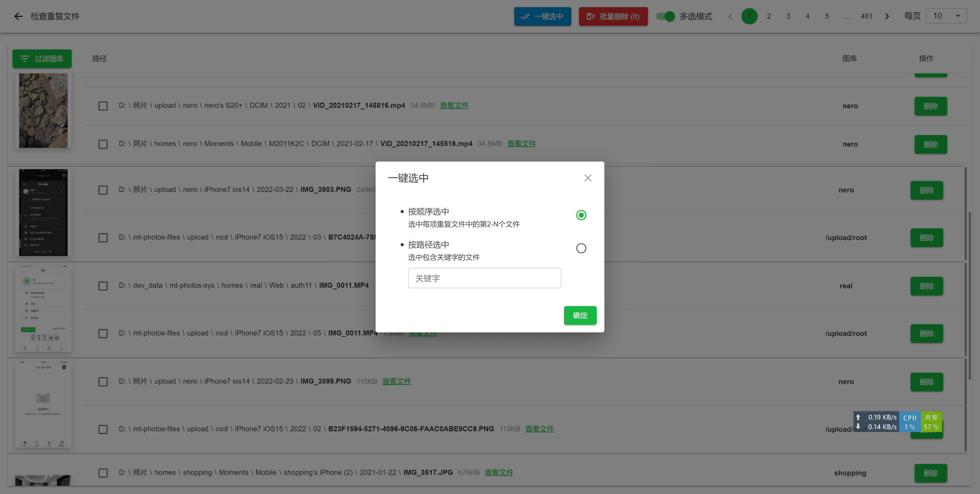
Task: Jump to the last page 461
Action: click(866, 16)
